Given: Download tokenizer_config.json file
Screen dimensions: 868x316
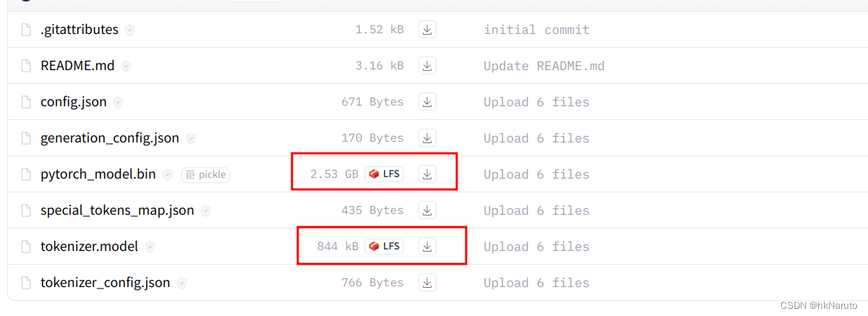Looking at the screenshot, I should [x=427, y=283].
